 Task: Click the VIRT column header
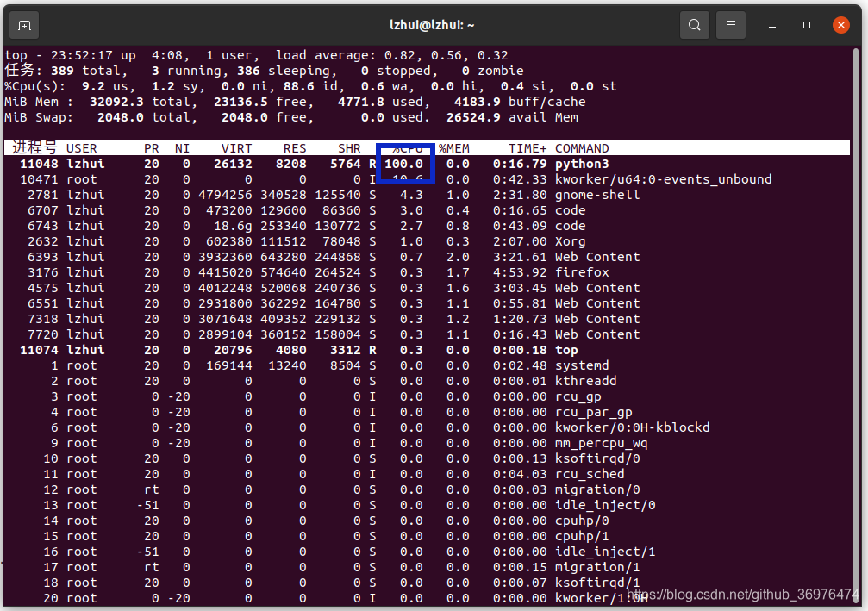236,148
